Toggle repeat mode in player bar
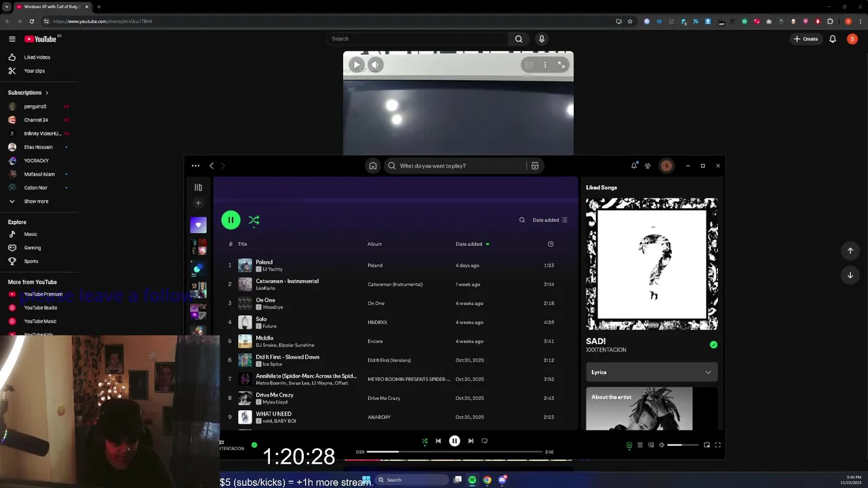Viewport: 868px width, 488px height. pyautogui.click(x=484, y=441)
